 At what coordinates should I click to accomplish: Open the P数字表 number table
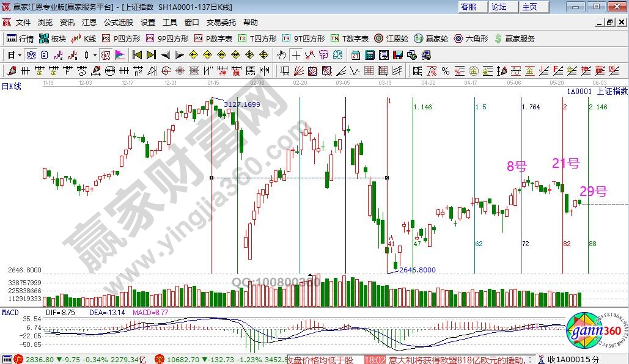pyautogui.click(x=213, y=38)
